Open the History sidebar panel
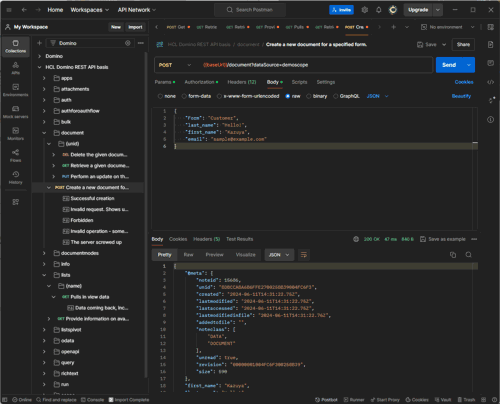This screenshot has width=500, height=404. pos(15,178)
